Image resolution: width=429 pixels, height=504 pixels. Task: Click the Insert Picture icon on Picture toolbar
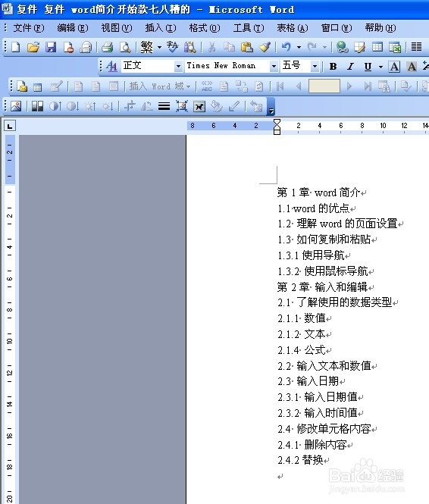16,106
